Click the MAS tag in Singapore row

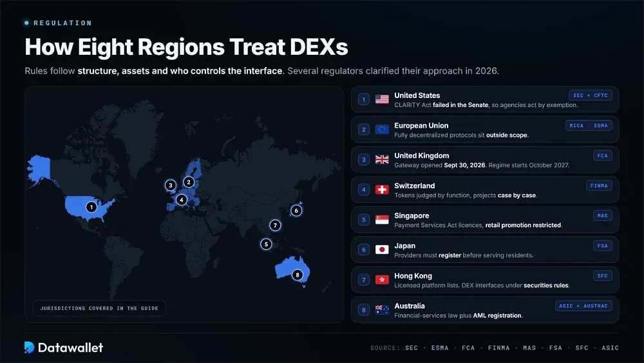coord(603,216)
